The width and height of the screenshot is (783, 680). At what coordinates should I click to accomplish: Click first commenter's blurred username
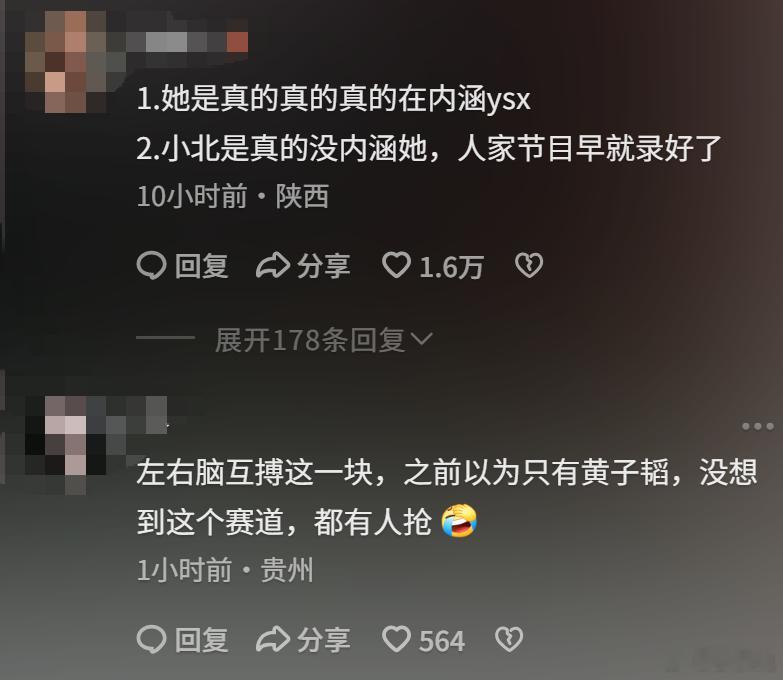[187, 42]
